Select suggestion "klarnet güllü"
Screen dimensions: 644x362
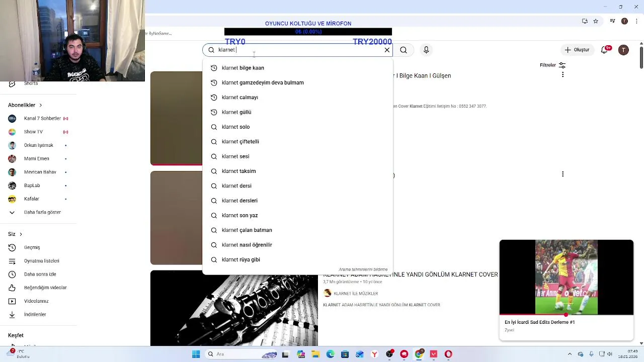tap(297, 112)
